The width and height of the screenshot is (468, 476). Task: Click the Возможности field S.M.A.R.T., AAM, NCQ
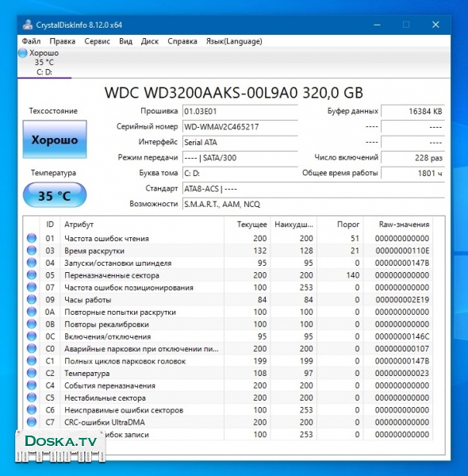tap(313, 205)
